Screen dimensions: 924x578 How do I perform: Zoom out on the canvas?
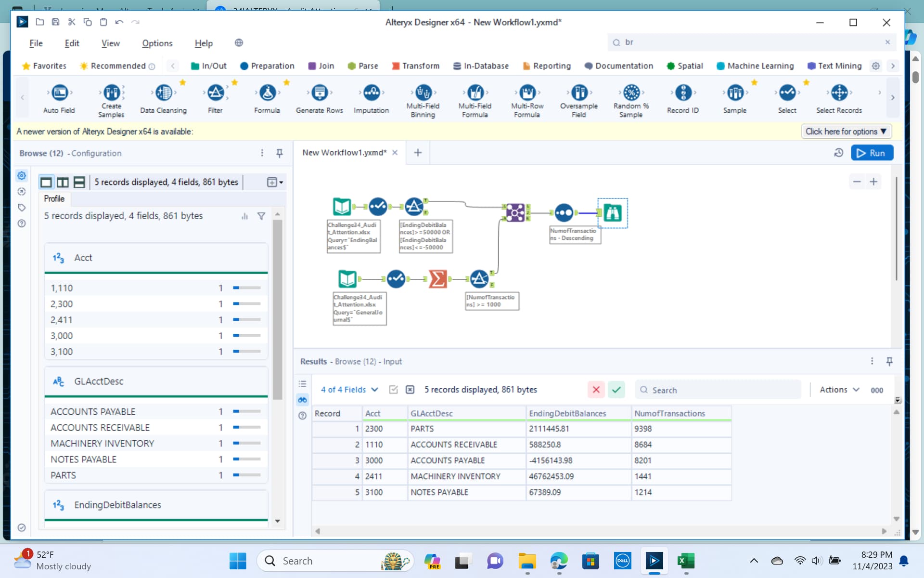tap(857, 182)
